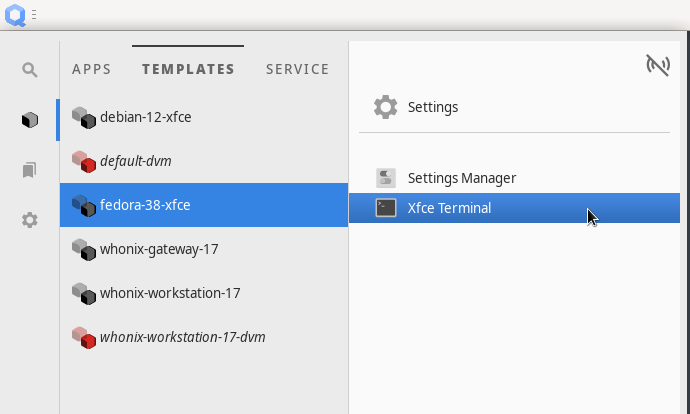The width and height of the screenshot is (690, 414).
Task: Click the Xfce Terminal icon
Action: pyautogui.click(x=386, y=208)
